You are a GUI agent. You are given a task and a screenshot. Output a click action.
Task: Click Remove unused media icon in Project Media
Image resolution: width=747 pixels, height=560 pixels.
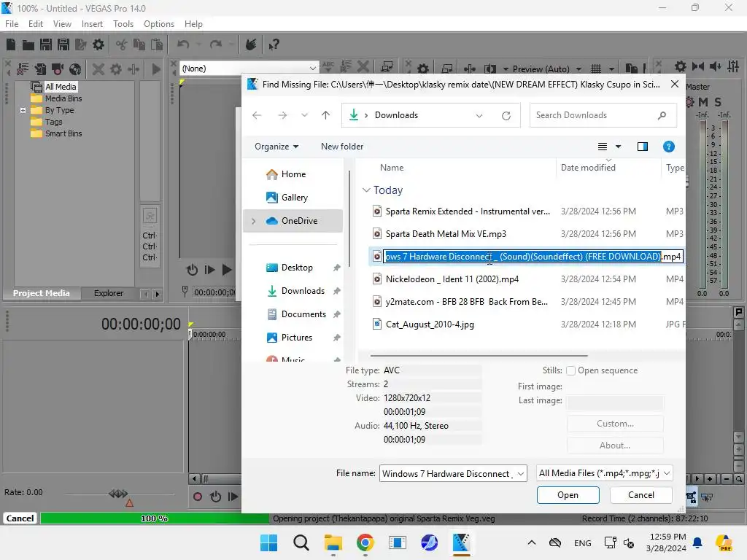23,69
